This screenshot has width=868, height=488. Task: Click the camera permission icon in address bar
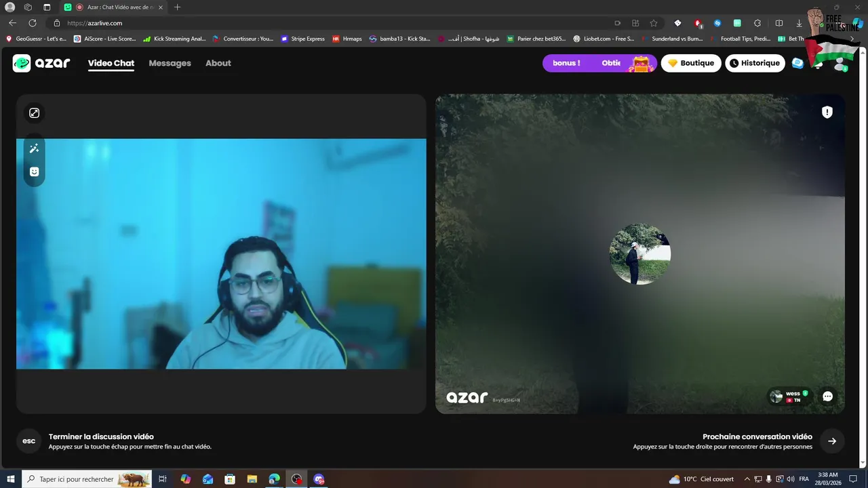click(617, 23)
